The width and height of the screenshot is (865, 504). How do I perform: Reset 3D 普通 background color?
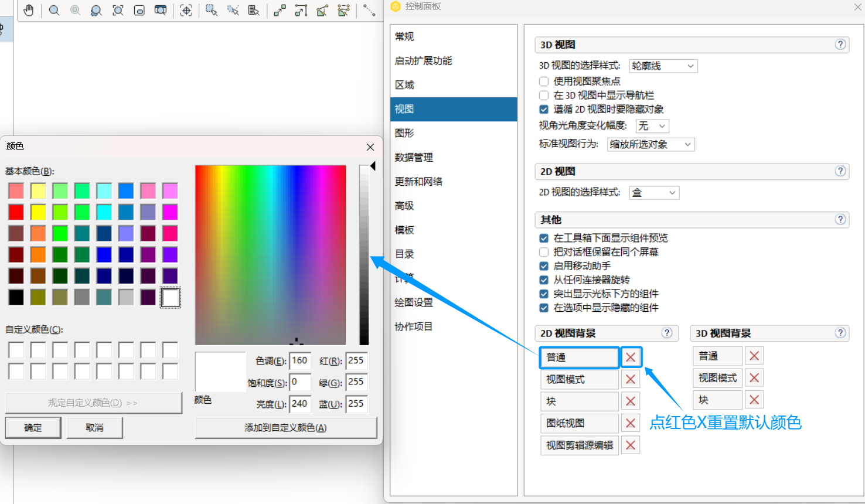pos(754,356)
